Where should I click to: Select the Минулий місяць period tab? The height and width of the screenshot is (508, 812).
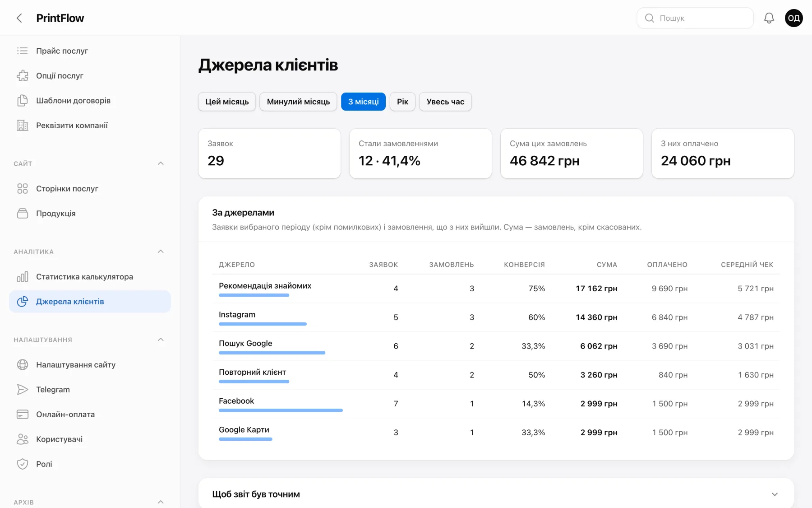coord(298,102)
